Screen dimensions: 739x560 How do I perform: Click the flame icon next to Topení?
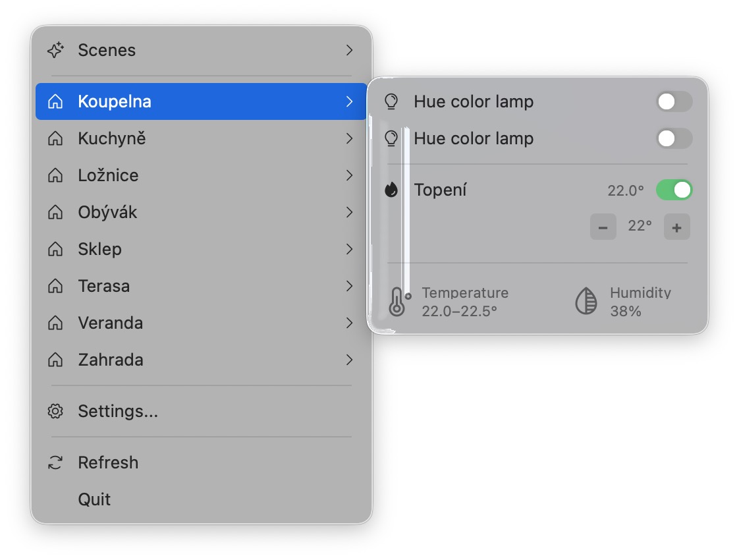click(391, 190)
